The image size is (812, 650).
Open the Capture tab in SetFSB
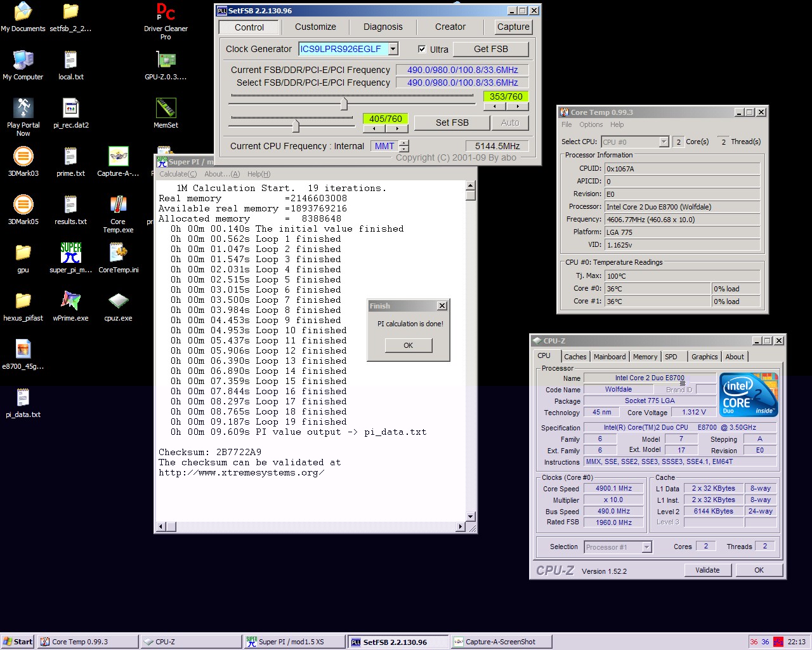(x=513, y=27)
